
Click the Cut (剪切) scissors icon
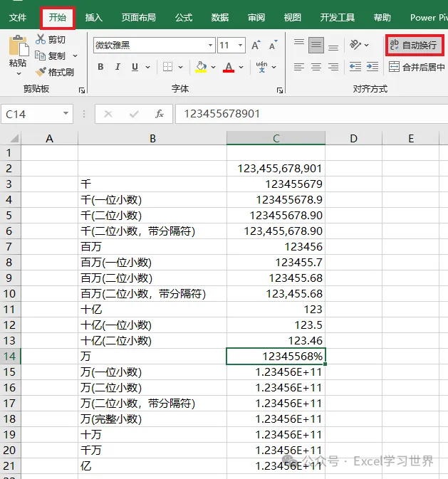(41, 39)
